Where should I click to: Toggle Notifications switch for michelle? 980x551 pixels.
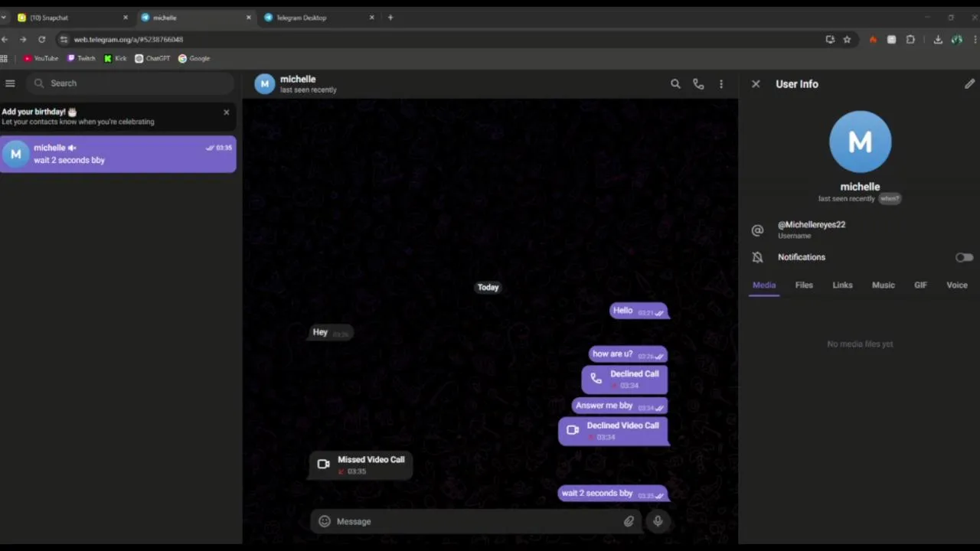pos(964,257)
